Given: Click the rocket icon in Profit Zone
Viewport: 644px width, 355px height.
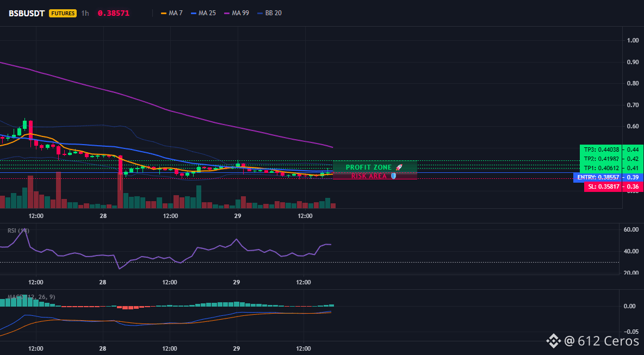Looking at the screenshot, I should (399, 167).
